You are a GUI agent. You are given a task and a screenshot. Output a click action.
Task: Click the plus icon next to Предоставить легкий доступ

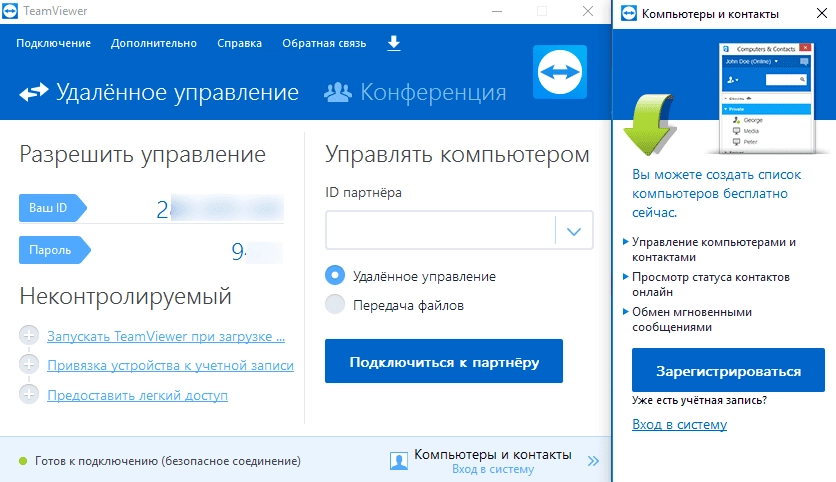[29, 395]
